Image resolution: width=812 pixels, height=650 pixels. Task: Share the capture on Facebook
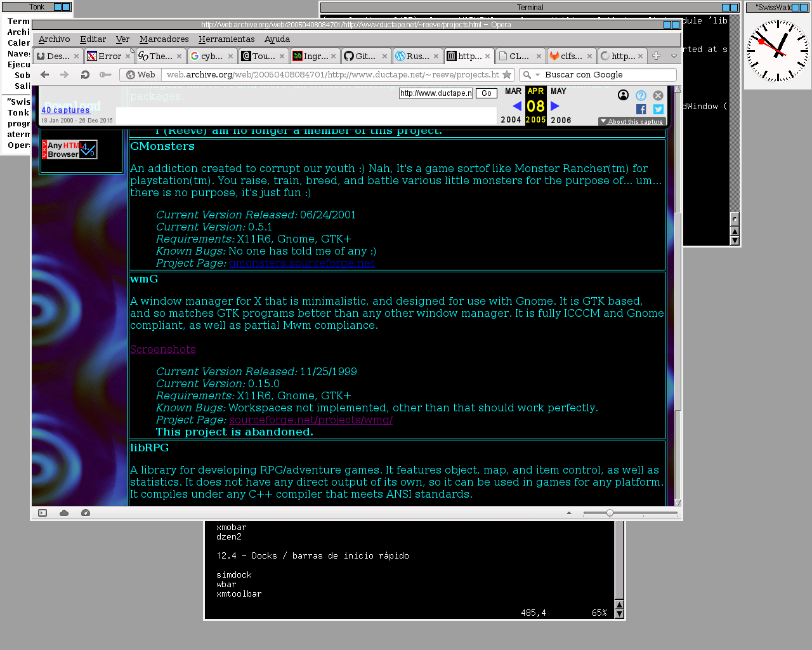pyautogui.click(x=641, y=109)
